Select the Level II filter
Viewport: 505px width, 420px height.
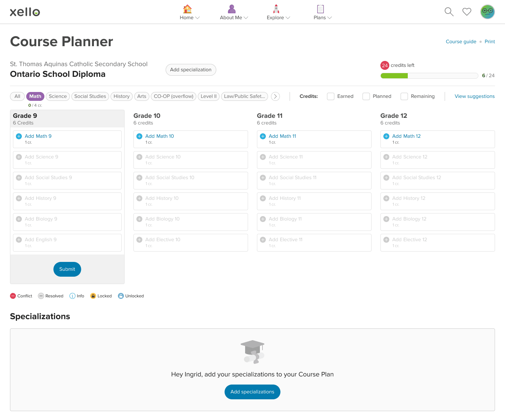209,96
